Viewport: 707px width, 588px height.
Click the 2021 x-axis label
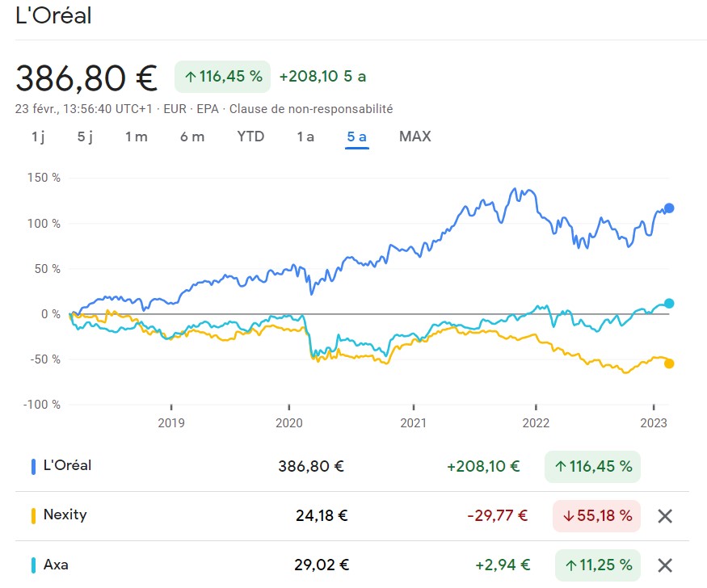pyautogui.click(x=414, y=422)
